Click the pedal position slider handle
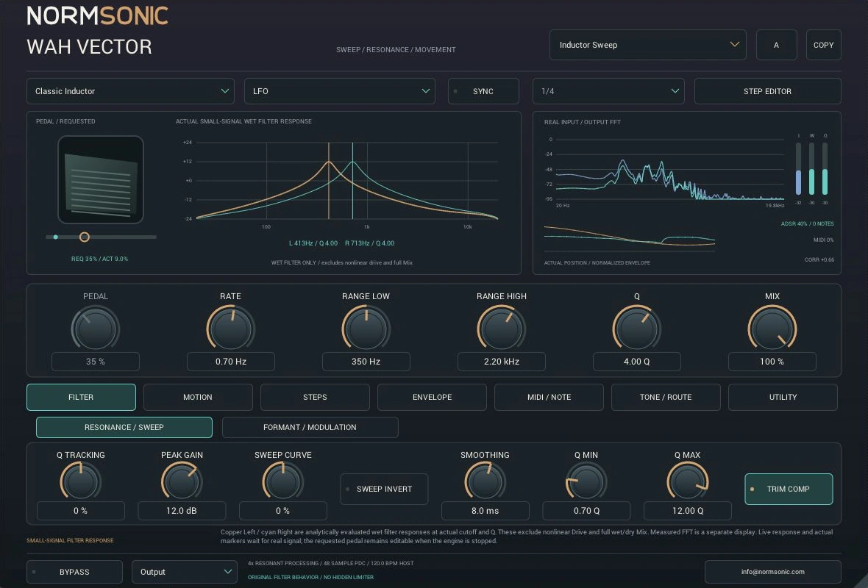 [x=84, y=237]
